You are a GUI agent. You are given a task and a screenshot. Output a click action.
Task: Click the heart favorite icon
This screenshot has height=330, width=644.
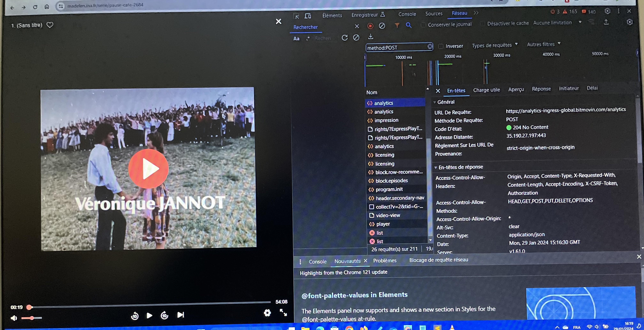50,25
